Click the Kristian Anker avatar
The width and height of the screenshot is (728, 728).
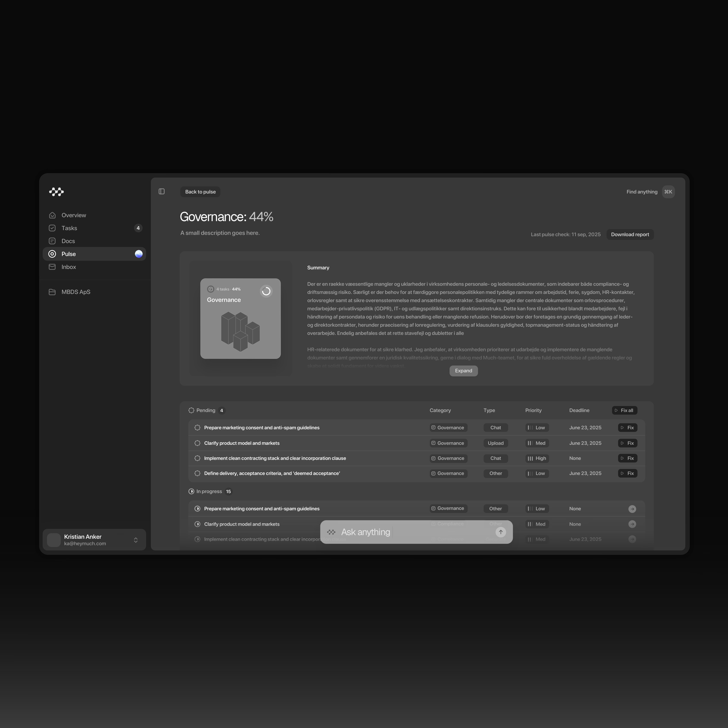pyautogui.click(x=54, y=540)
